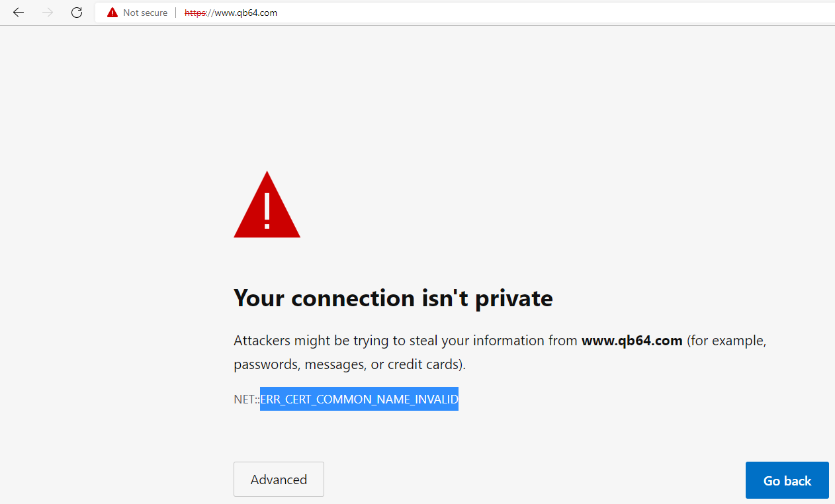Click the blue Go back button
835x504 pixels.
pos(787,480)
